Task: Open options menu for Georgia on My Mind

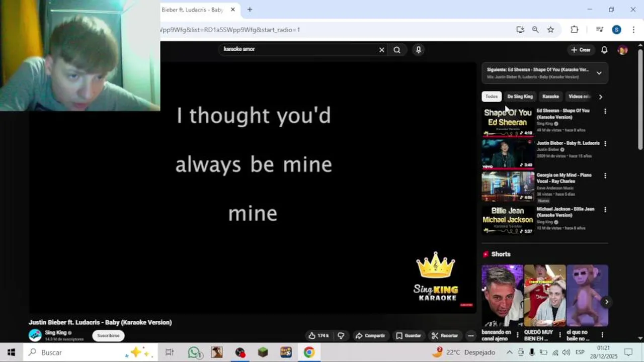Action: pyautogui.click(x=605, y=175)
